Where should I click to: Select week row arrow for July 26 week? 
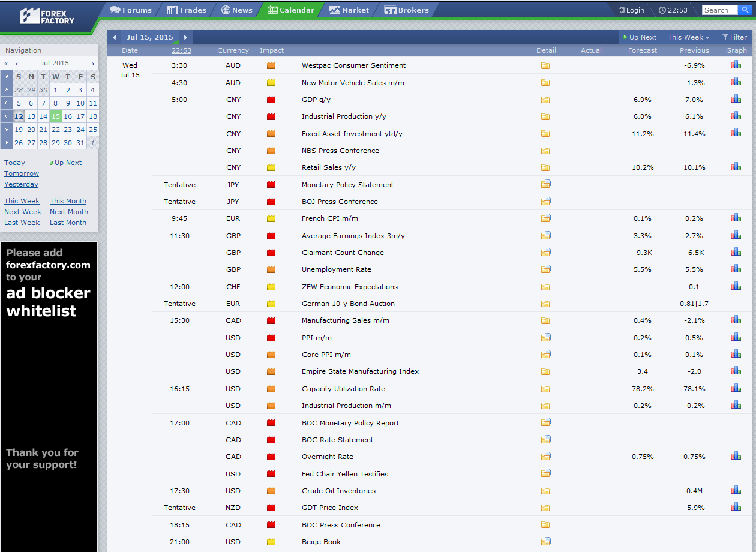[x=6, y=143]
